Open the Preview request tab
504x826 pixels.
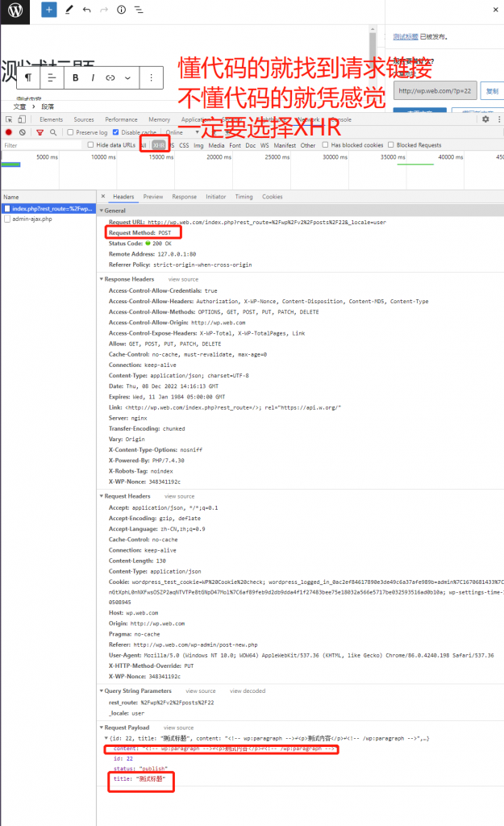point(152,197)
